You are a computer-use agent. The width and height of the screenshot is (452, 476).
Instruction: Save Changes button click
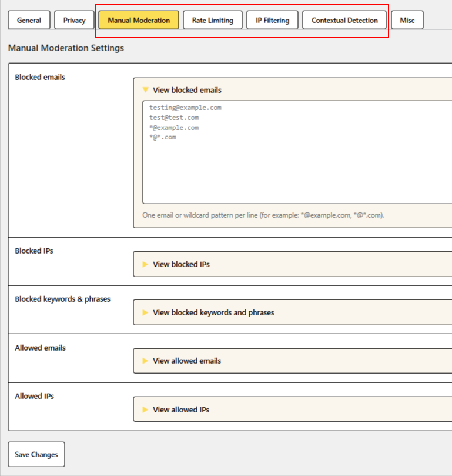click(x=36, y=454)
